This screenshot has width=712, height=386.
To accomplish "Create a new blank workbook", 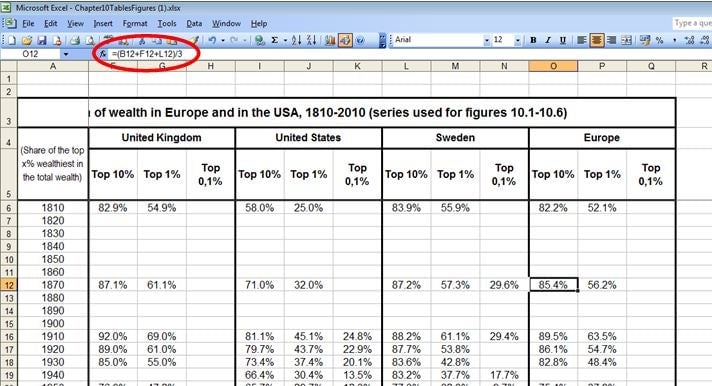I will (x=11, y=40).
